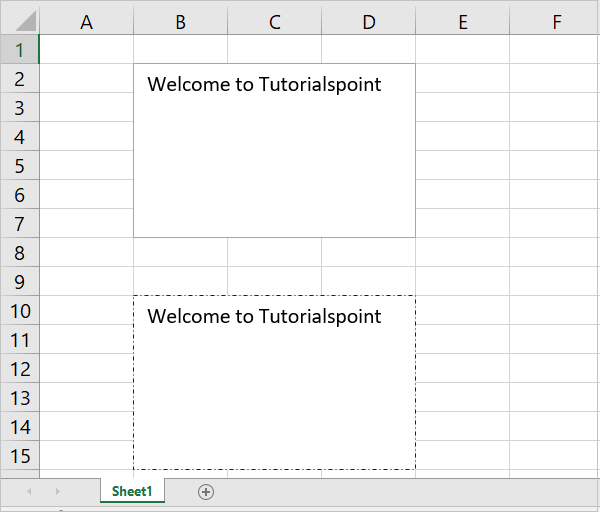Select column F header

click(555, 22)
